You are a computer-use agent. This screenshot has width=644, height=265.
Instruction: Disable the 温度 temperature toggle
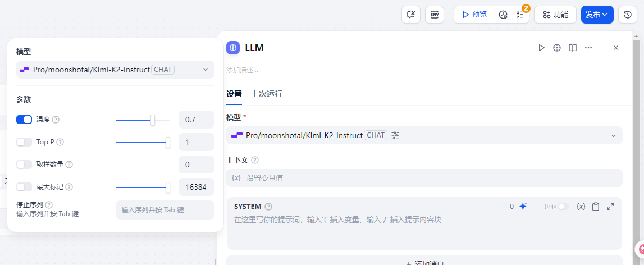(x=24, y=120)
